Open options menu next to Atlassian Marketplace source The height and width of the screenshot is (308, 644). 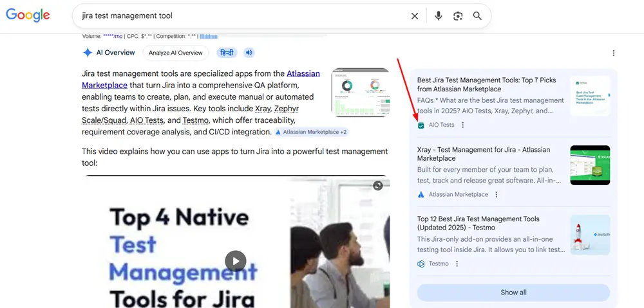[x=496, y=194]
